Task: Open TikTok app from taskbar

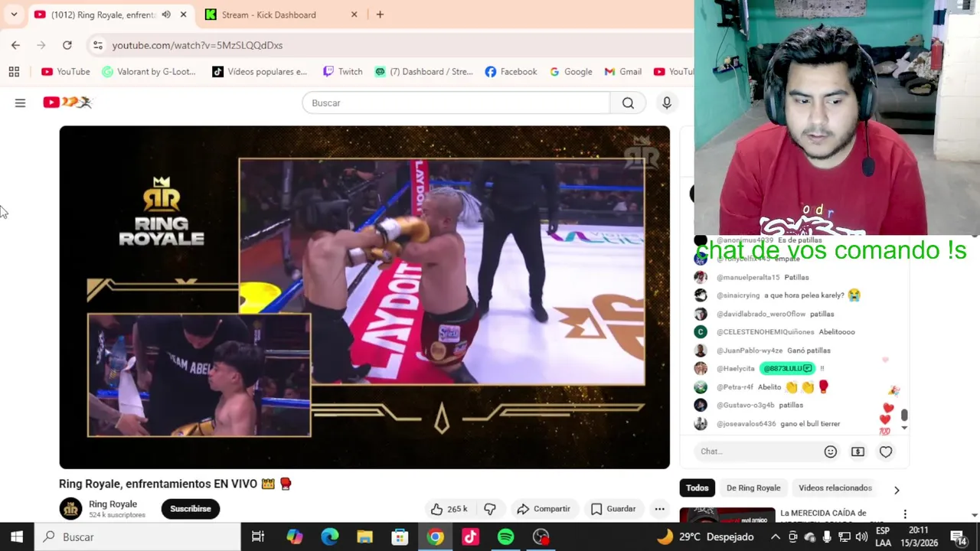Action: (470, 537)
